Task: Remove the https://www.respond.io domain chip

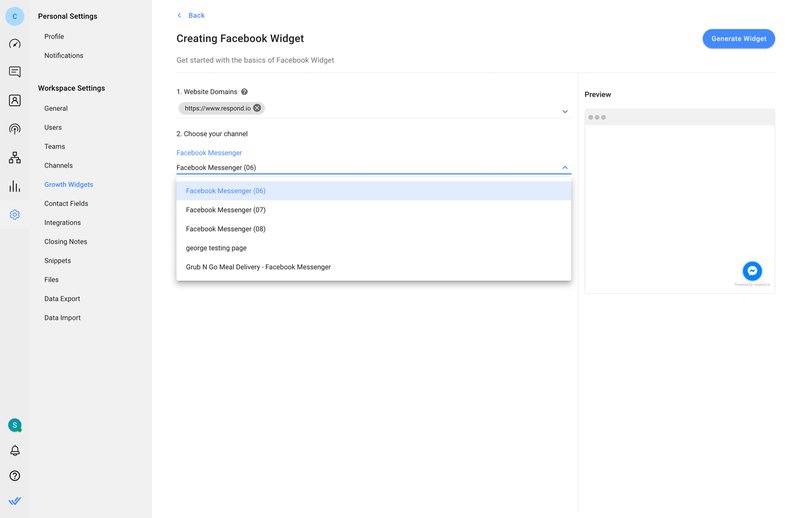Action: [x=257, y=108]
